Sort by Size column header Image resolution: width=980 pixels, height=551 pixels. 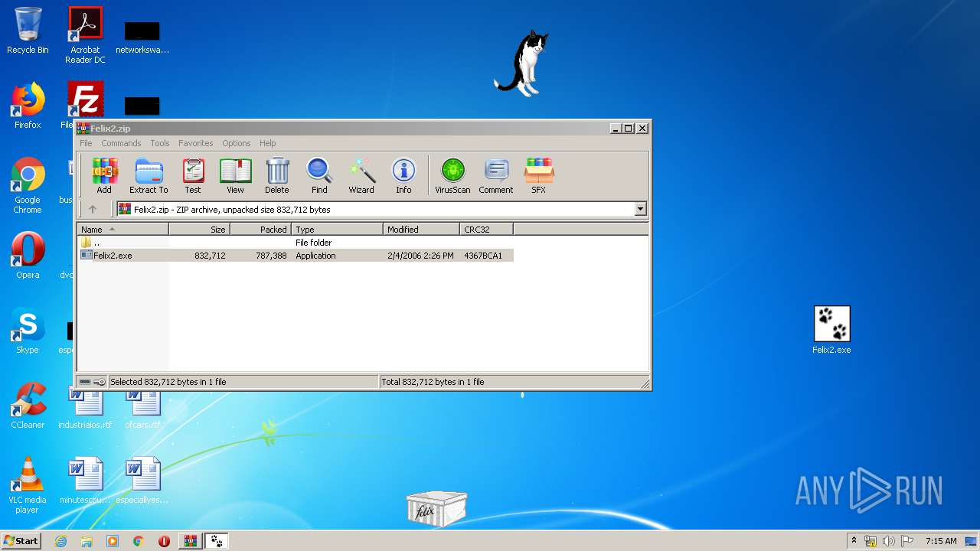(x=200, y=229)
